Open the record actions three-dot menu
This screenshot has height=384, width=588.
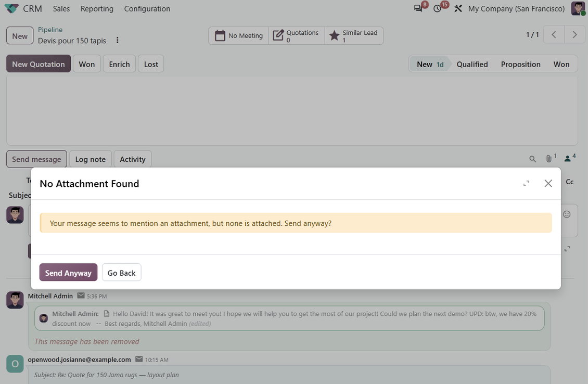118,40
